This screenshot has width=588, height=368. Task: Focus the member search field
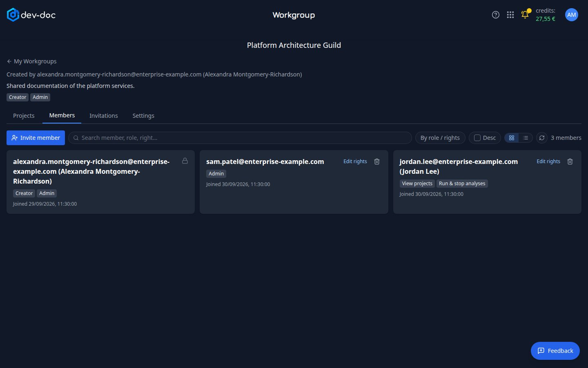pyautogui.click(x=240, y=138)
